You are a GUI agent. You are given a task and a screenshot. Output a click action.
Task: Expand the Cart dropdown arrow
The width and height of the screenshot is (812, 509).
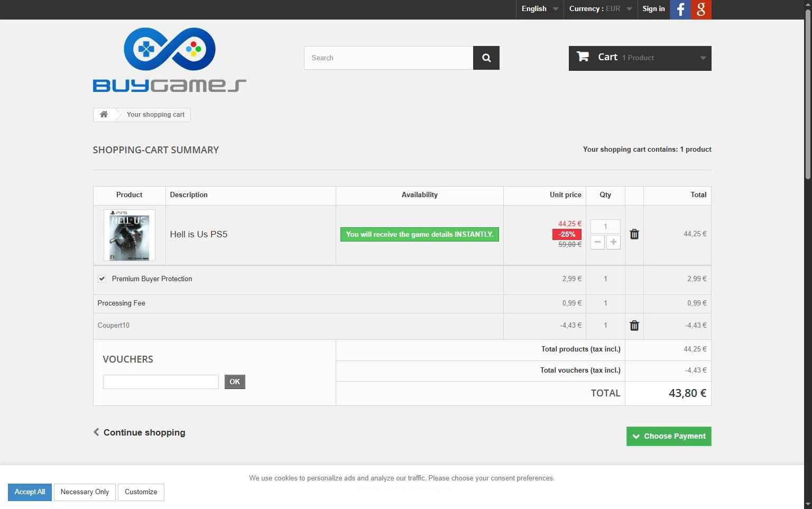point(703,58)
